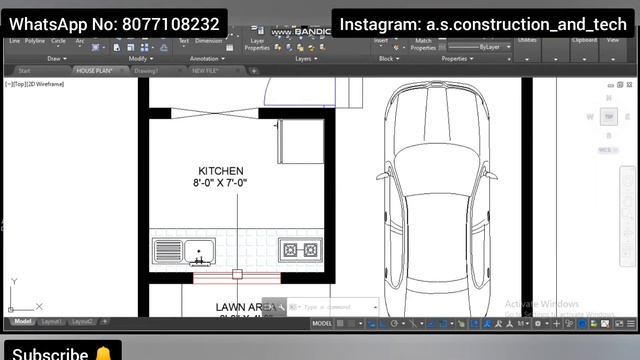640x360 pixels.
Task: Select the KITCHEN room label text
Action: (221, 171)
